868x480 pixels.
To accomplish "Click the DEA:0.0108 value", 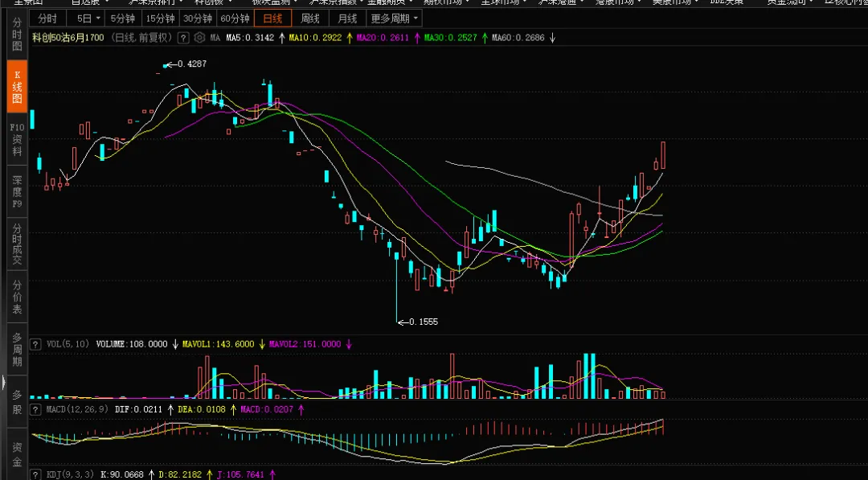I will [202, 410].
